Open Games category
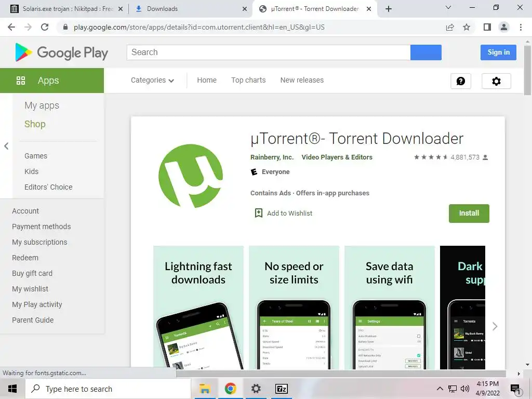 pos(36,156)
